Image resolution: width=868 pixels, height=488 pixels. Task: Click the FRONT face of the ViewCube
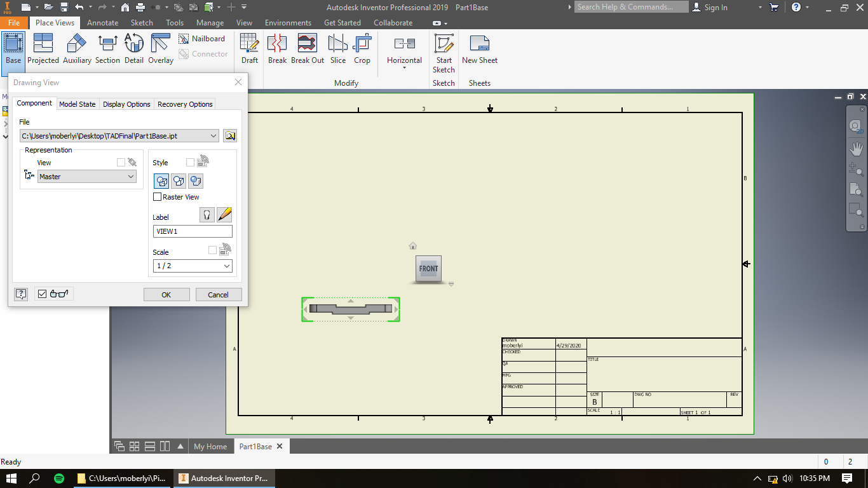[x=428, y=269]
